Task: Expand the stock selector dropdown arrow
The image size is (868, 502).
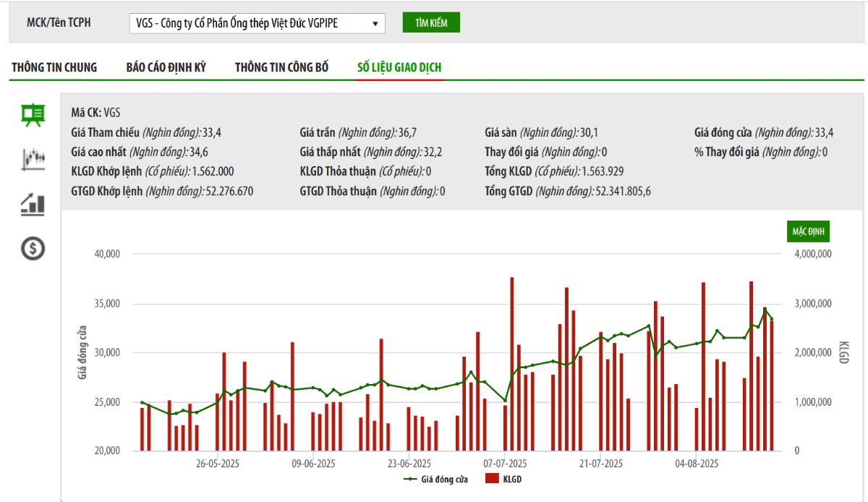Action: pos(375,23)
